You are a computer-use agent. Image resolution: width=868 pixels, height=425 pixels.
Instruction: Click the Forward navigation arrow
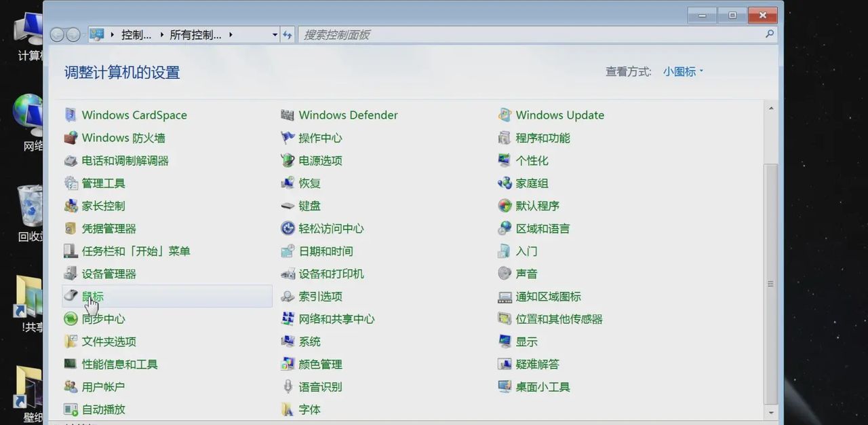73,35
